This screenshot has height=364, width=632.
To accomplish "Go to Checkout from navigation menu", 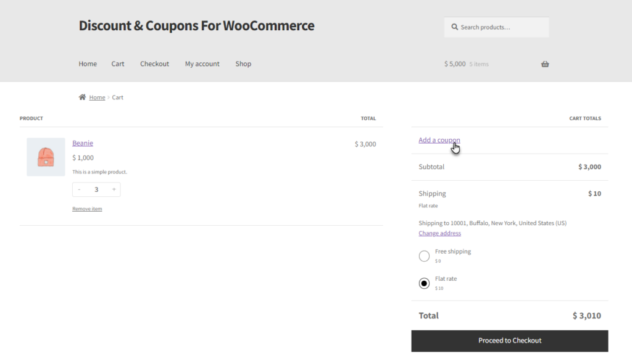I will tap(154, 64).
